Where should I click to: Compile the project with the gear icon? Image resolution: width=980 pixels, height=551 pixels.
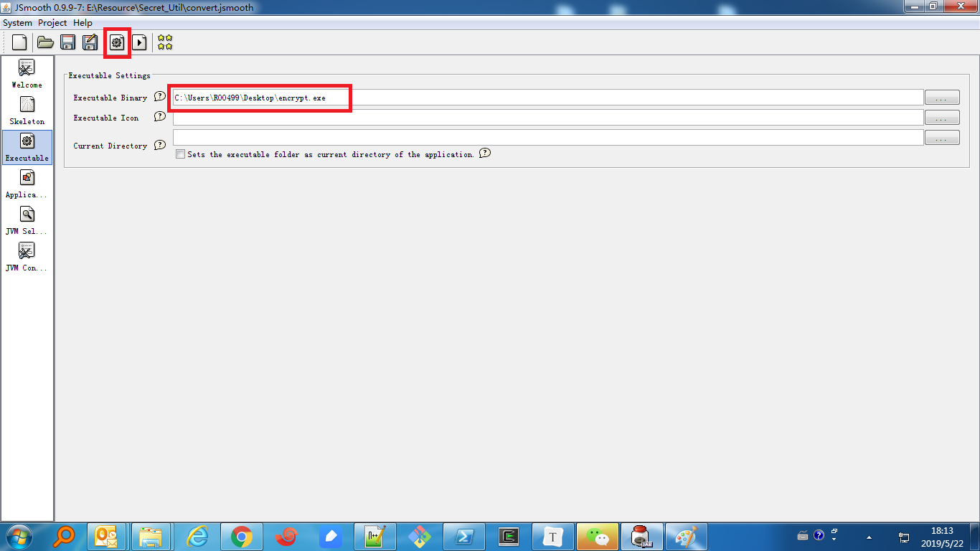pyautogui.click(x=117, y=43)
